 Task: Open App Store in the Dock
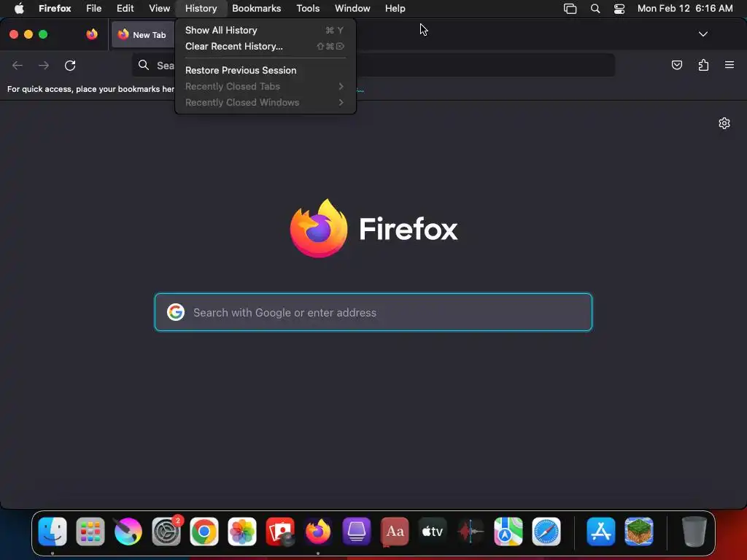[x=601, y=532]
